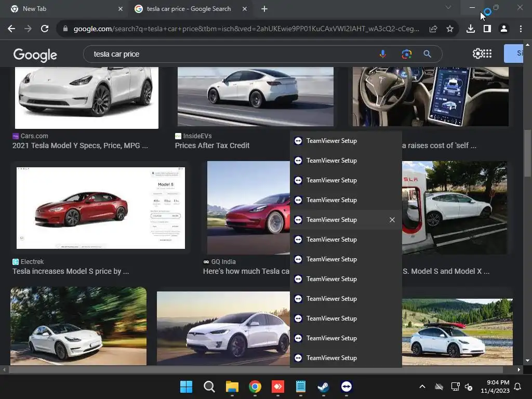Click the magnifier search button

pos(428,54)
